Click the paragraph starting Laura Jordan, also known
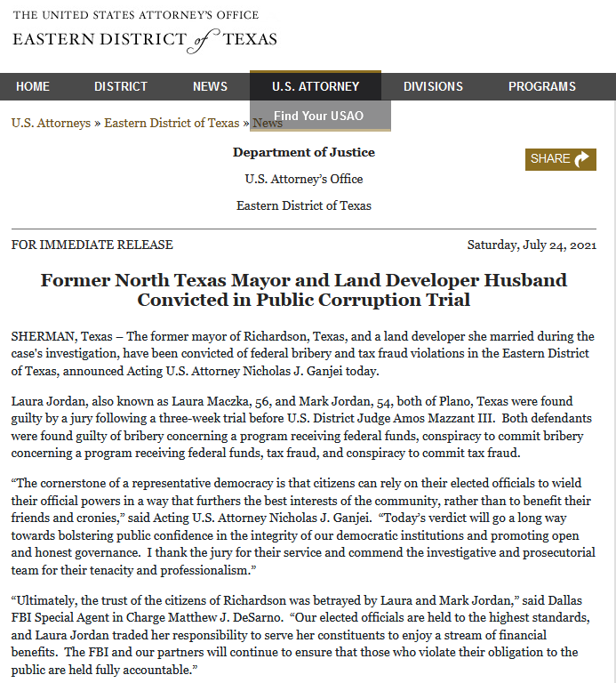Screen dimensions: 616x683 coord(301,427)
